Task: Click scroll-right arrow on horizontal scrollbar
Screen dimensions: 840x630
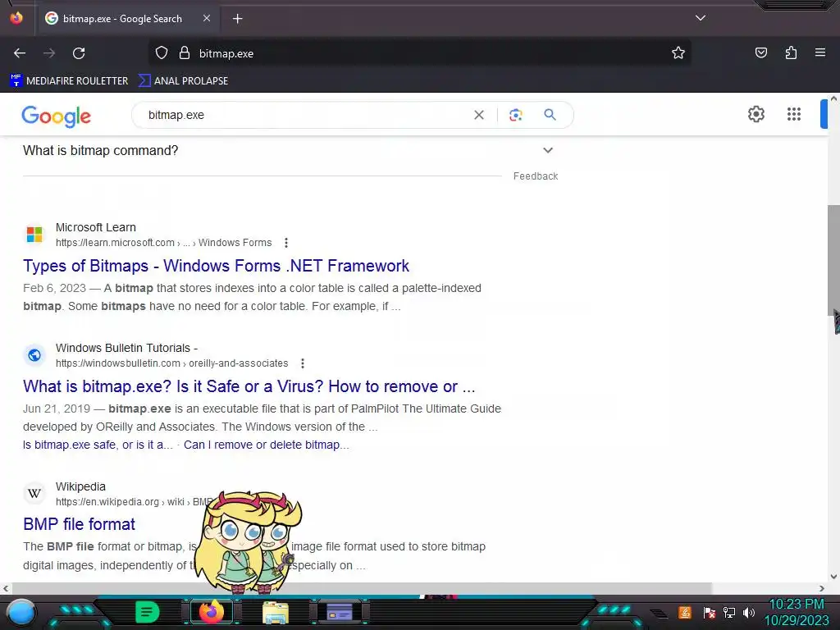Action: [x=822, y=588]
